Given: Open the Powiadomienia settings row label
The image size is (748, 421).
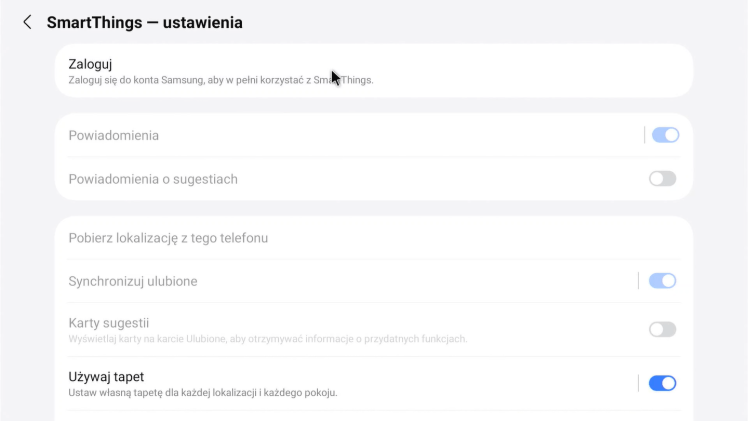Looking at the screenshot, I should [113, 135].
